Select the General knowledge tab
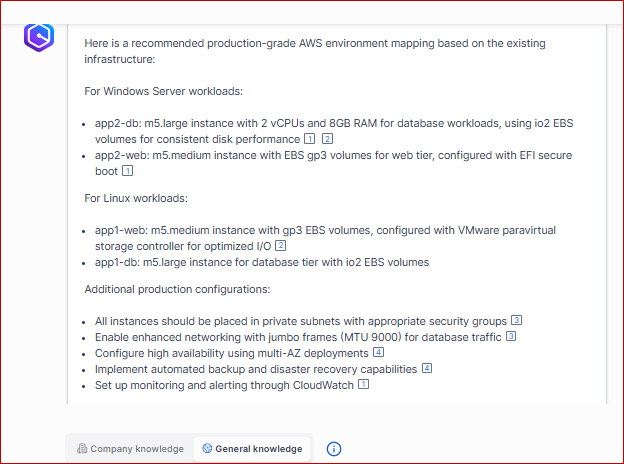Image resolution: width=624 pixels, height=464 pixels. 252,449
